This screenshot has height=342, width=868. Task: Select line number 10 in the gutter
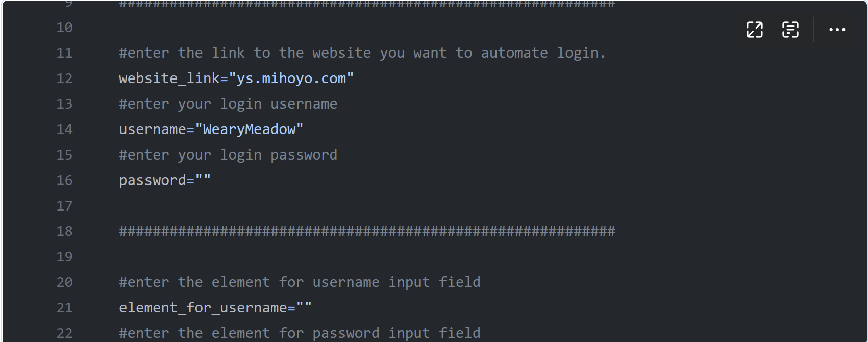pos(64,28)
